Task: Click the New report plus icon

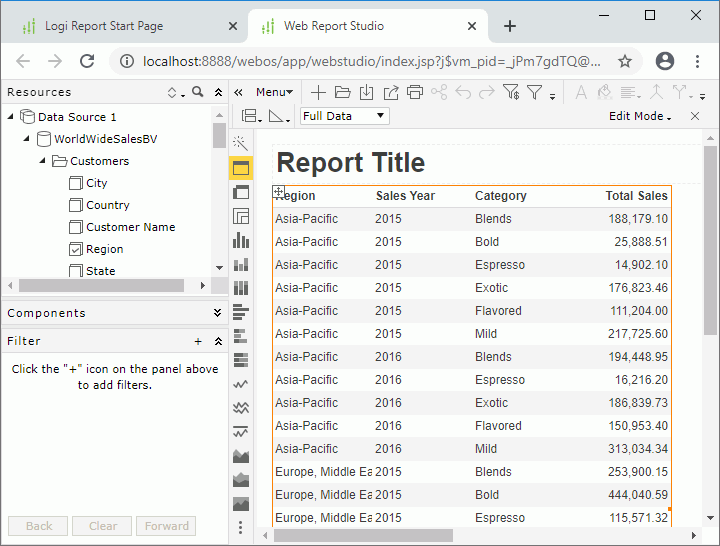Action: pos(318,93)
